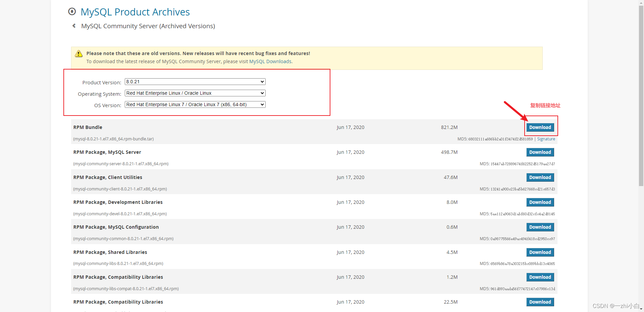This screenshot has width=644, height=312.
Task: Click the RPM Bundle title text
Action: [88, 127]
